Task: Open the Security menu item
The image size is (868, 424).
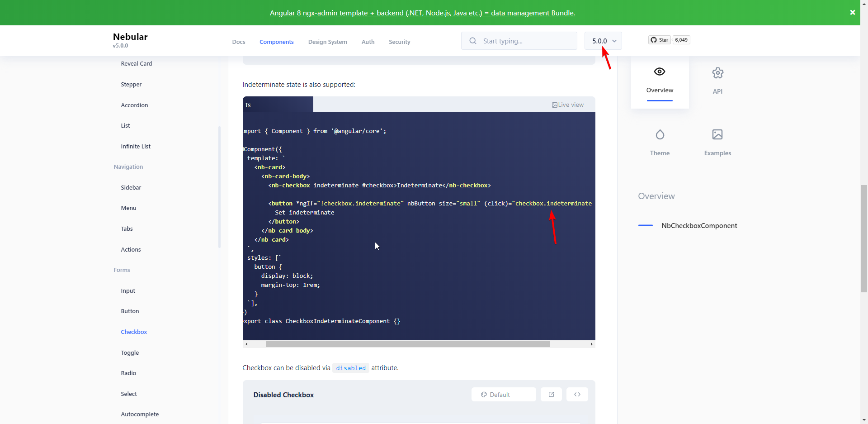Action: coord(400,42)
